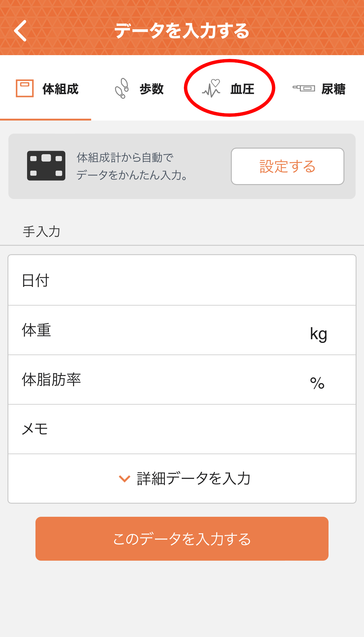
Task: Tap the footprints step count icon
Action: coord(122,88)
